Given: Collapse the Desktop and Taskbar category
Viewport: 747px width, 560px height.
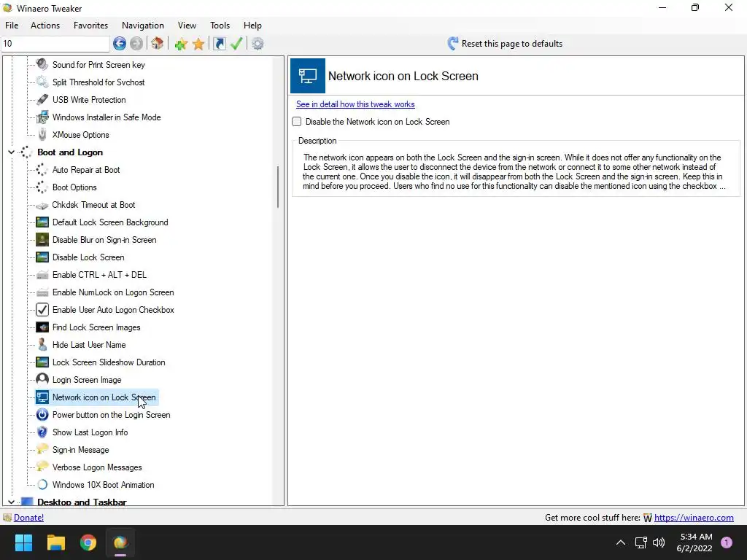Looking at the screenshot, I should (11, 502).
